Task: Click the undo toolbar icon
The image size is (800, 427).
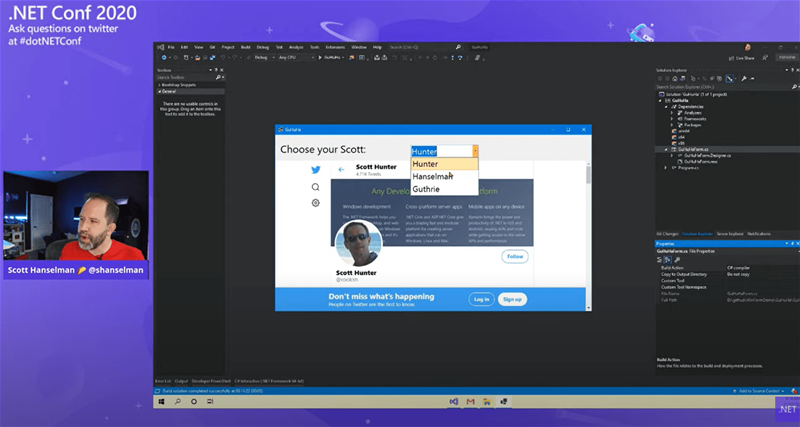Action: pos(222,58)
